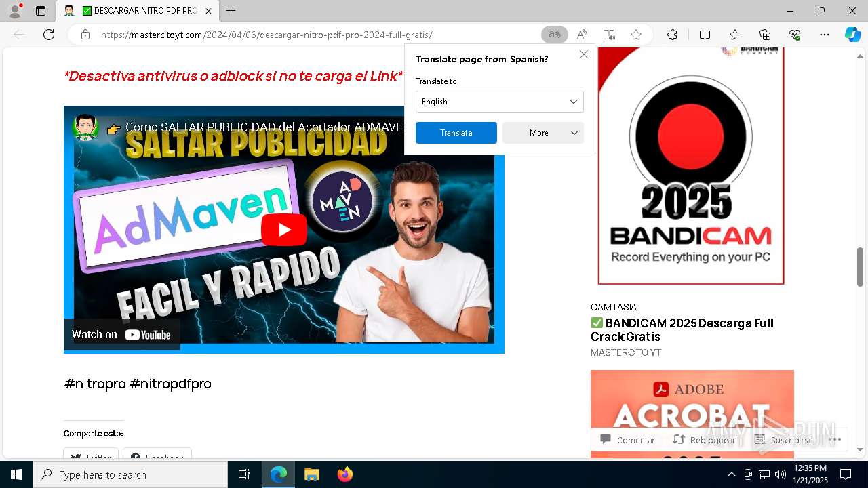Launch Firefox from the taskbar
The image size is (868, 488).
[x=344, y=474]
